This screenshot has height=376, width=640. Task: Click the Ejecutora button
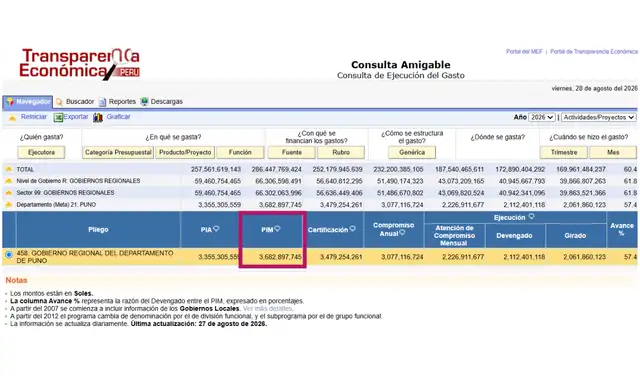(x=41, y=152)
